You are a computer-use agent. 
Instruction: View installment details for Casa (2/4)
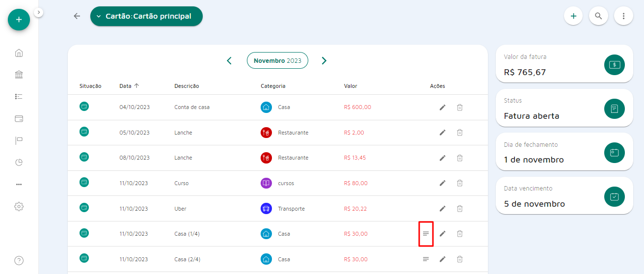click(426, 259)
